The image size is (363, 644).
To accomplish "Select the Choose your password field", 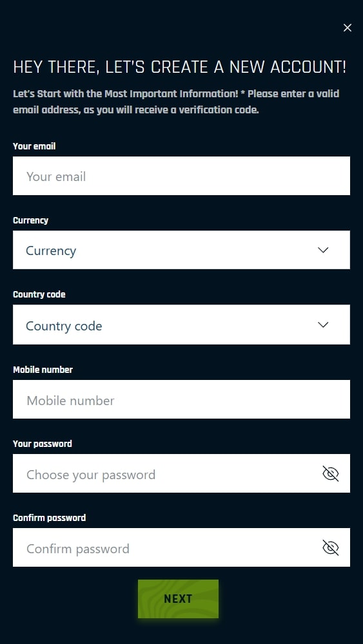I will pyautogui.click(x=181, y=473).
